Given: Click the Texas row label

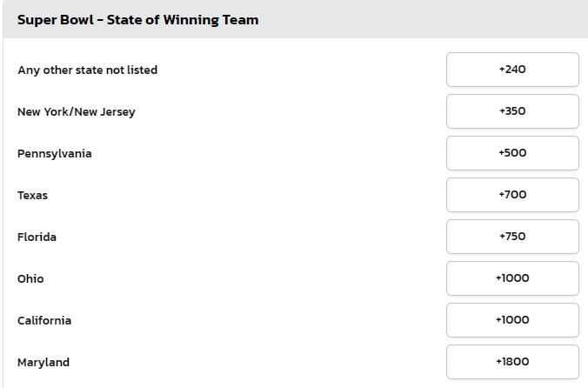Looking at the screenshot, I should click(x=32, y=195).
